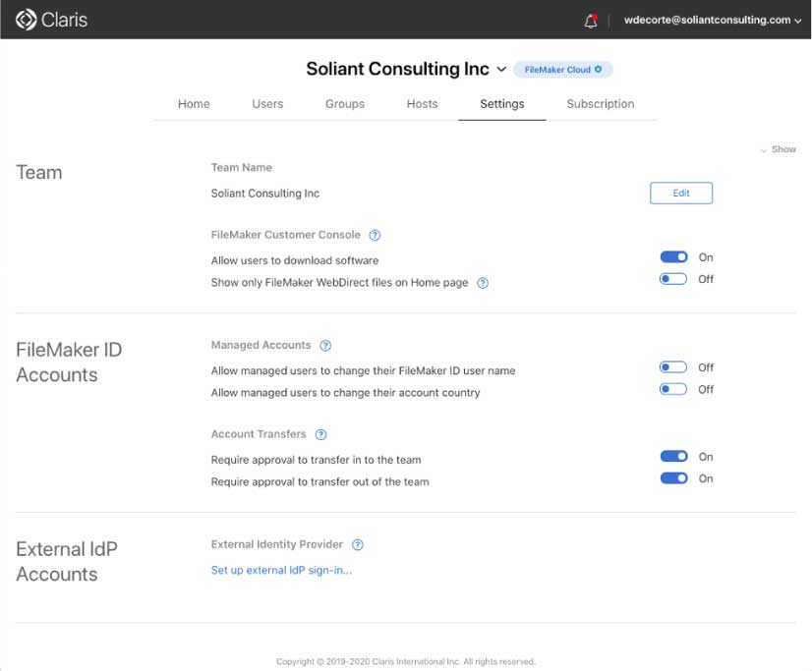Expand the Show option
The width and height of the screenshot is (812, 671).
tap(779, 149)
